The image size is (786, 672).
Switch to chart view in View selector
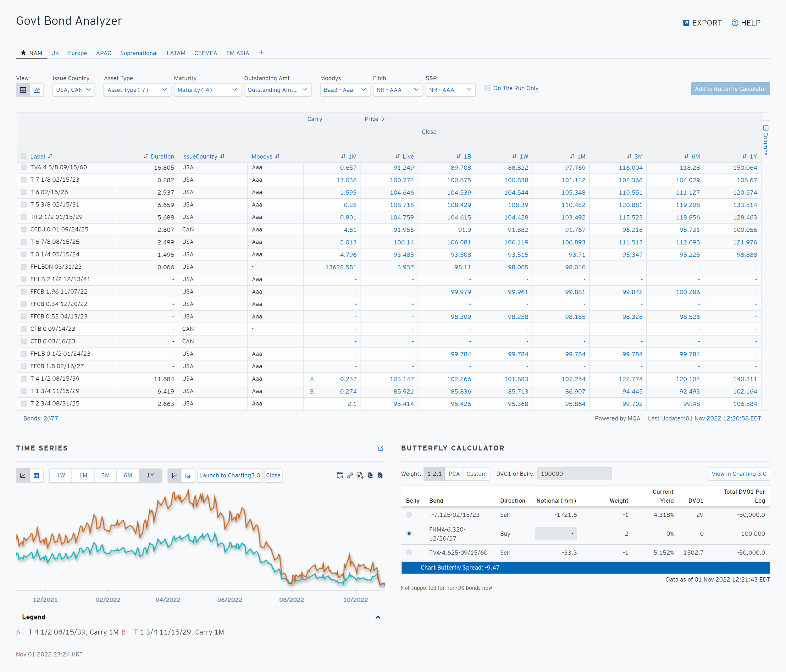[37, 90]
